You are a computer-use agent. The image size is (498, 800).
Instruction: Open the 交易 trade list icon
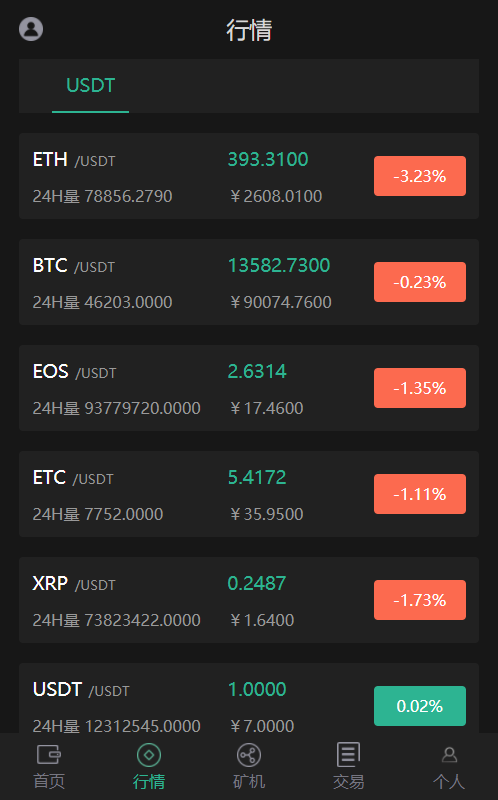pos(348,754)
